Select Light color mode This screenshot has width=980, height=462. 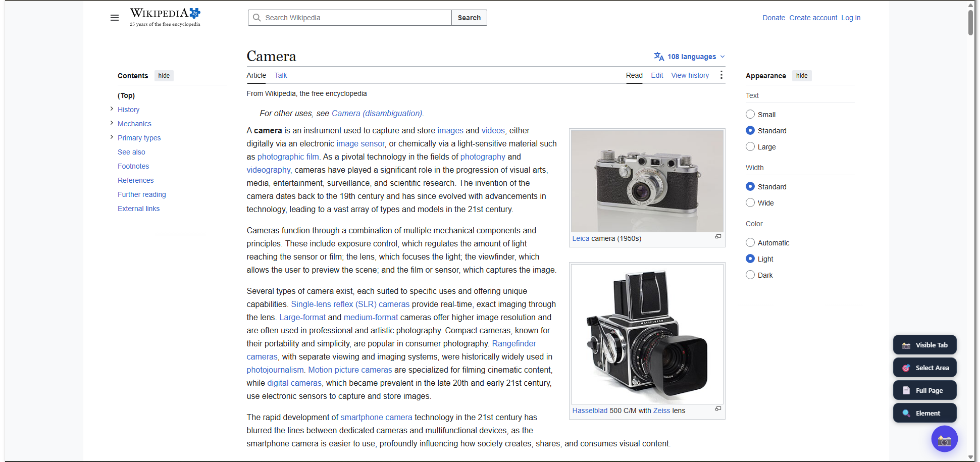(x=750, y=259)
